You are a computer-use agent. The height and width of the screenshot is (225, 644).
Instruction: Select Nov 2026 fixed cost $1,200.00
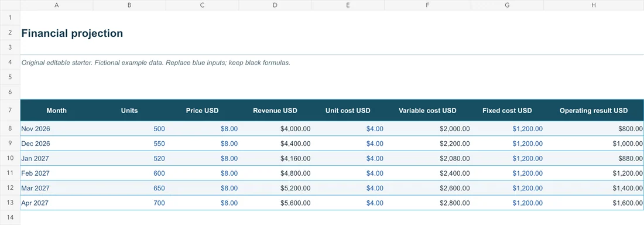point(507,129)
